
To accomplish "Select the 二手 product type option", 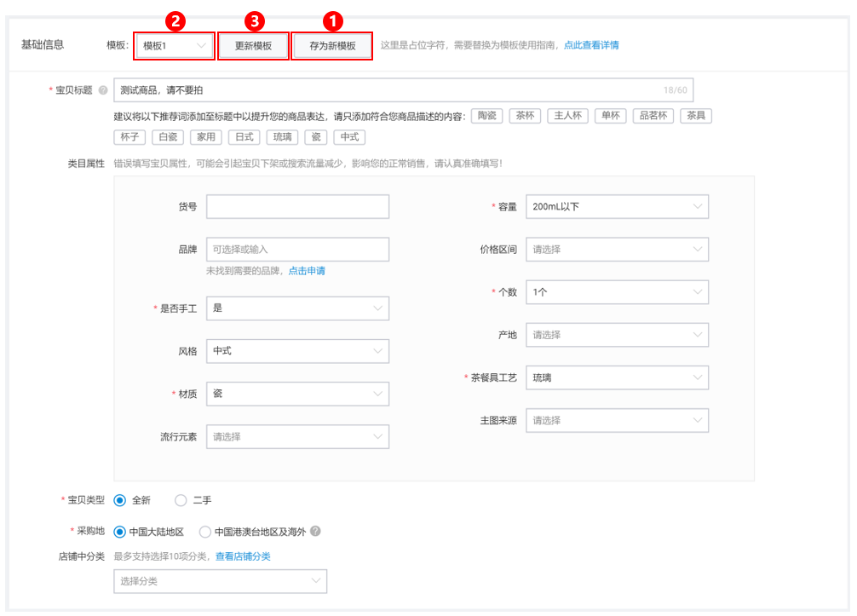I will [x=180, y=502].
